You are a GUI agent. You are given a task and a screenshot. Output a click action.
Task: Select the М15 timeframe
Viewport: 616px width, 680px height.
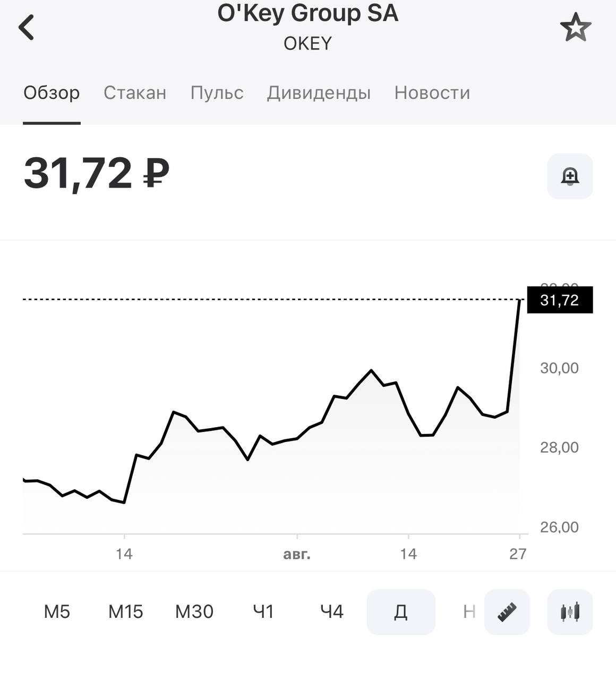coord(126,612)
